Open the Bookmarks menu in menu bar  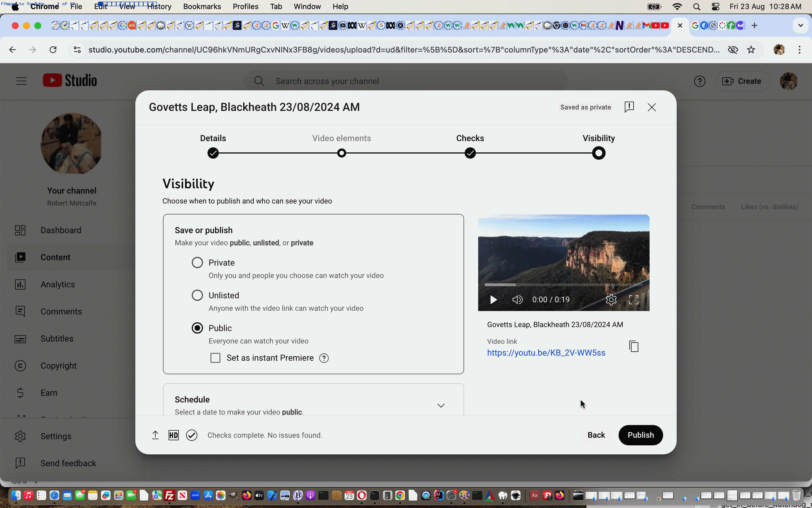202,6
